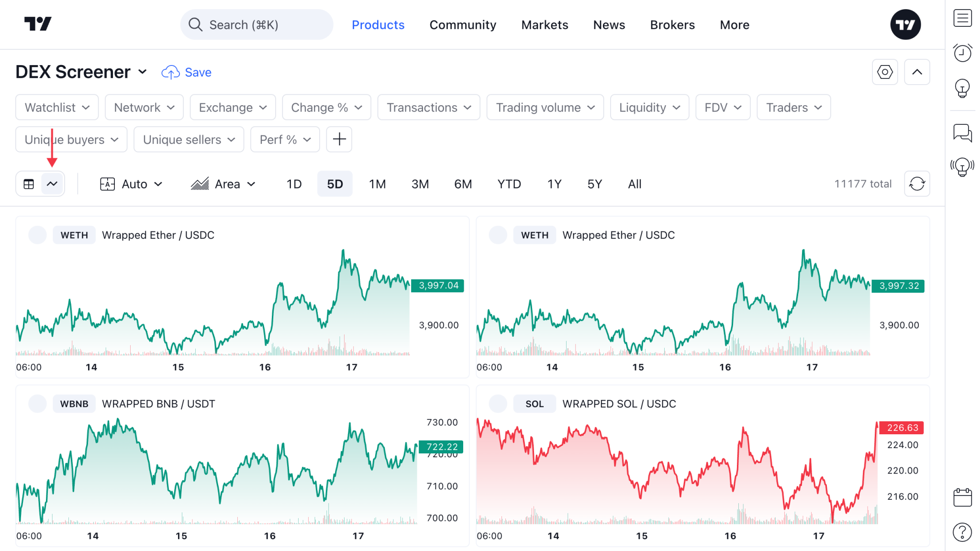This screenshot has height=551, width=980.
Task: Open the calendar icon in right sidebar
Action: click(x=962, y=497)
